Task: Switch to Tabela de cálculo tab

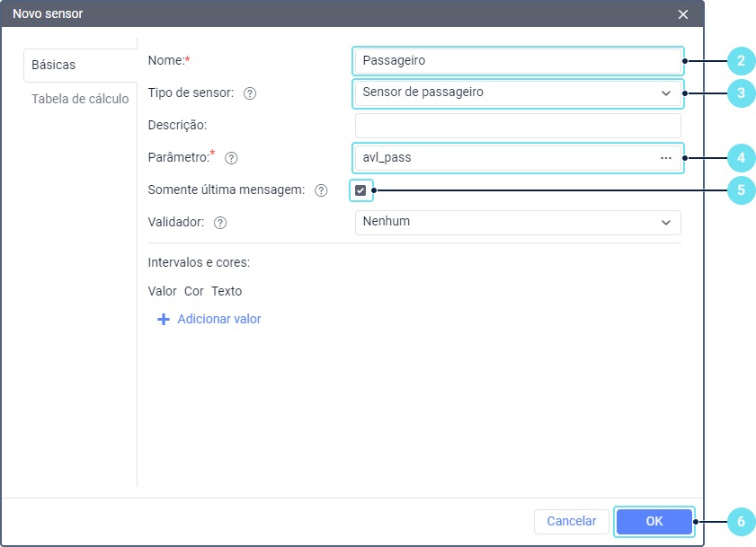Action: [x=80, y=99]
